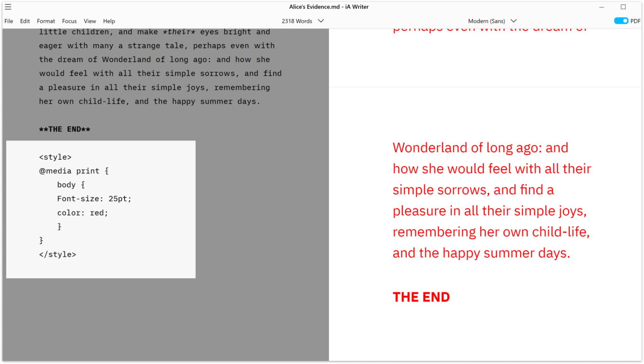Open the Help menu
This screenshot has height=364, width=644.
pyautogui.click(x=109, y=21)
